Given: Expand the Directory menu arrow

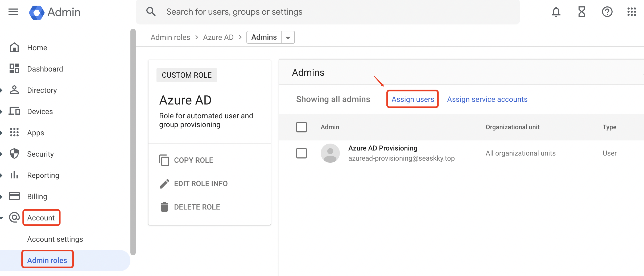Looking at the screenshot, I should [1, 90].
